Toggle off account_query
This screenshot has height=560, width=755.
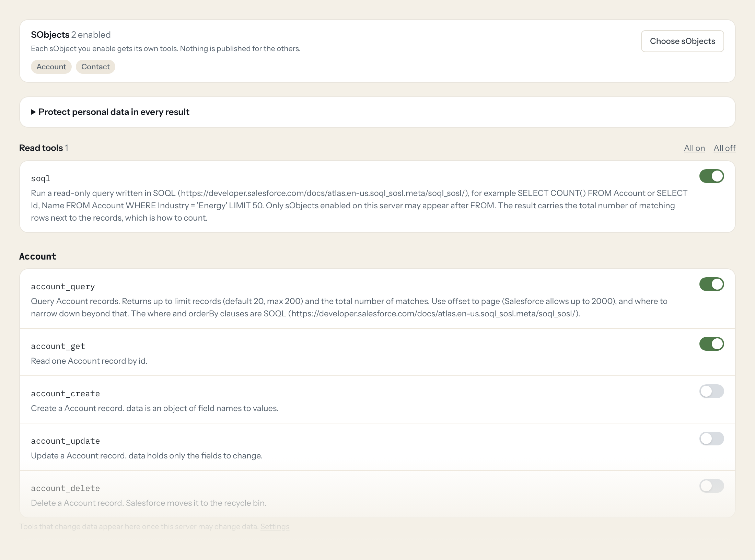click(711, 284)
